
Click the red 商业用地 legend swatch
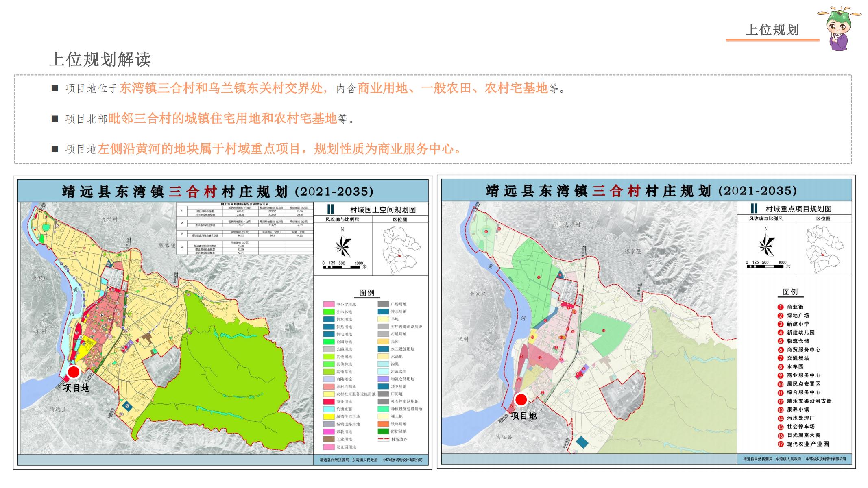pos(329,402)
